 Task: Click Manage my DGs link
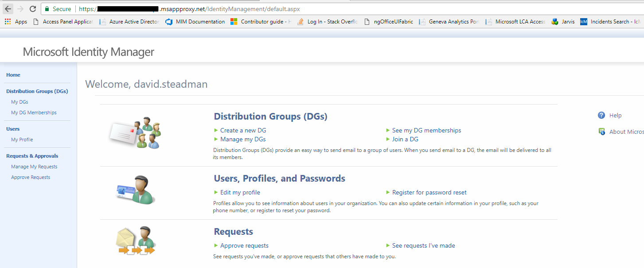click(x=243, y=139)
